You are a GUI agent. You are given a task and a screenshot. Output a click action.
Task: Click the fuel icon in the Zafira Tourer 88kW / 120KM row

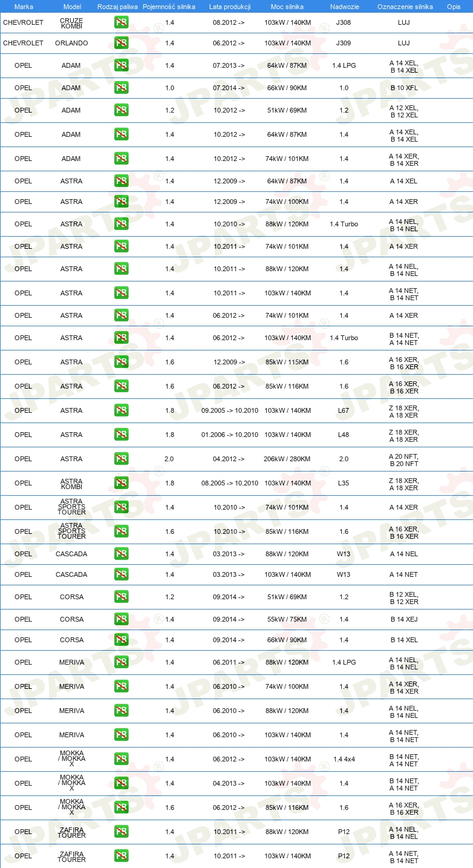pos(121,832)
